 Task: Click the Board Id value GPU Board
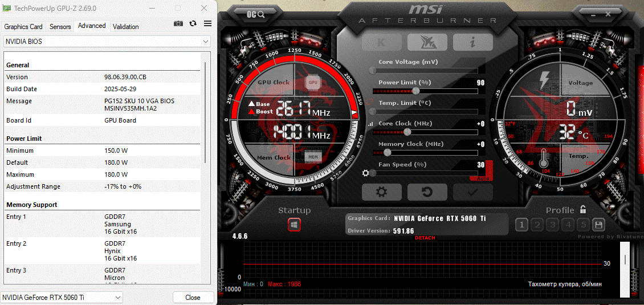[120, 120]
